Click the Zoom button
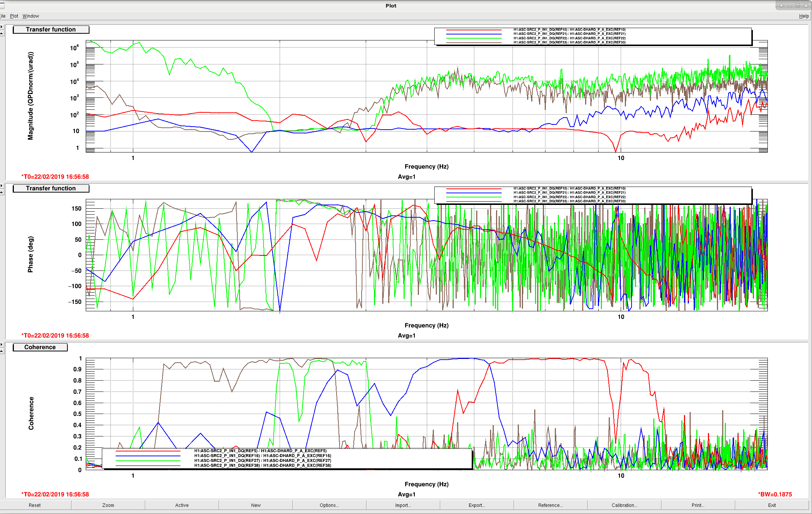 (x=108, y=505)
